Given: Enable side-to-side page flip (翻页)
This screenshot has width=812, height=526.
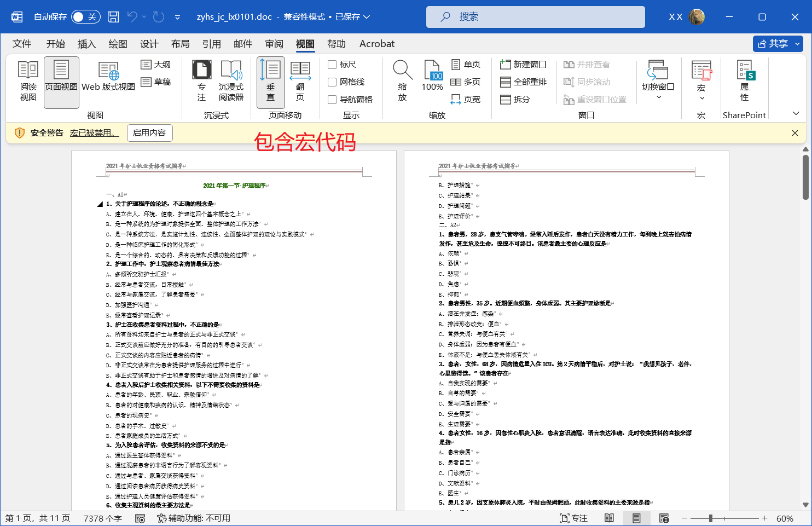Looking at the screenshot, I should 300,81.
